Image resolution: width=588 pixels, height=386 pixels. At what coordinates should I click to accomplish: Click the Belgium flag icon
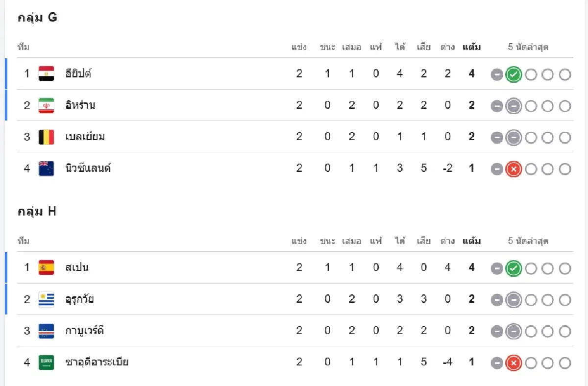46,137
